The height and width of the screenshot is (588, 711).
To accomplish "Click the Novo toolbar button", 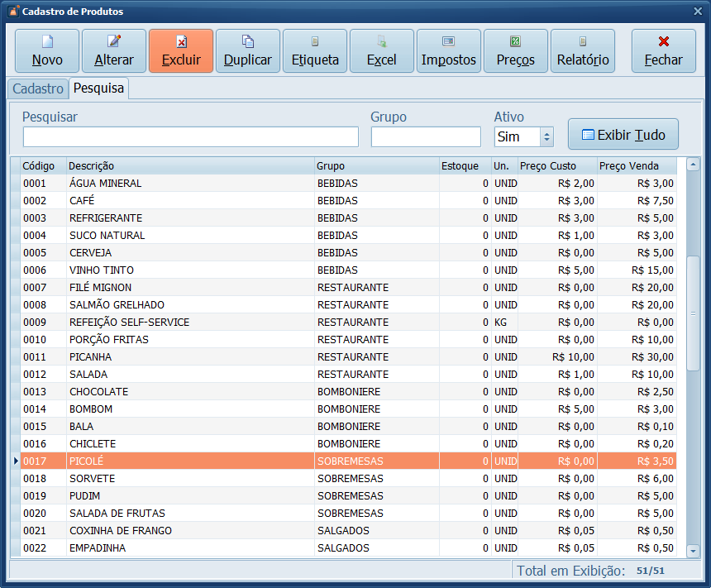I will (x=47, y=51).
